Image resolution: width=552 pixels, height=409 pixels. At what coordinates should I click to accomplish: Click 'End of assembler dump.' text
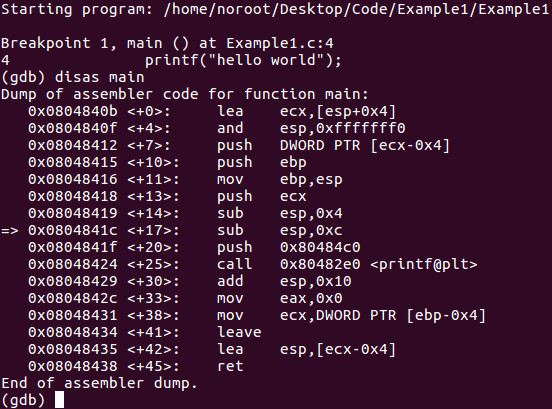pos(99,383)
